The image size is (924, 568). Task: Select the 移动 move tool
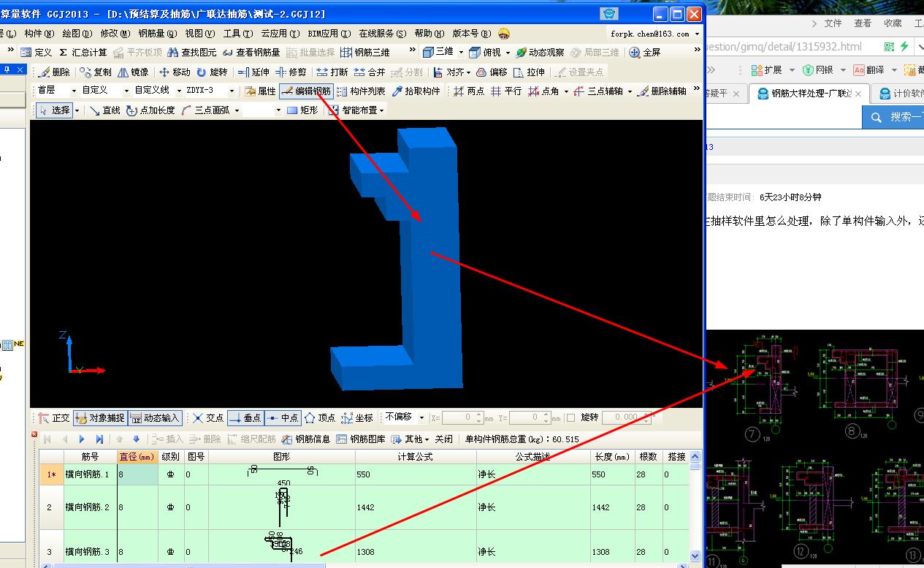(x=174, y=71)
